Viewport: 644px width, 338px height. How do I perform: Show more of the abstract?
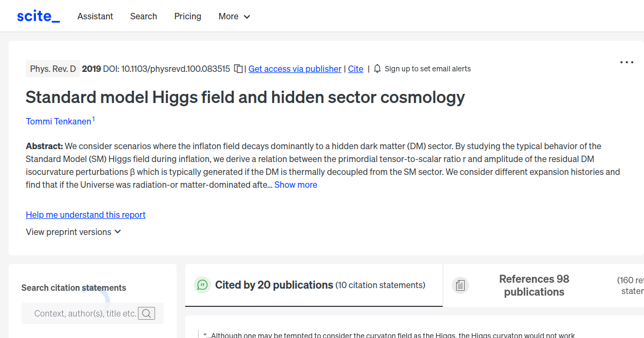(296, 185)
